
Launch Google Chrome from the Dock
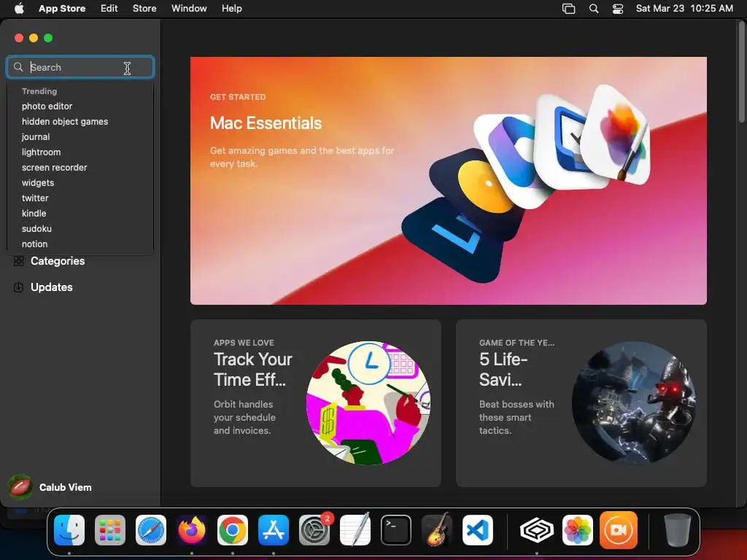pyautogui.click(x=233, y=530)
